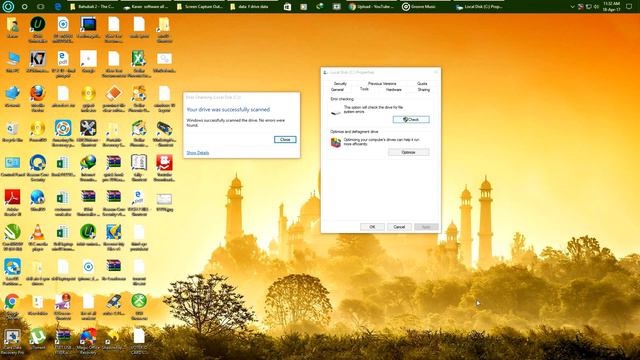Select the This PC desktop icon
The height and width of the screenshot is (360, 640).
tap(12, 62)
